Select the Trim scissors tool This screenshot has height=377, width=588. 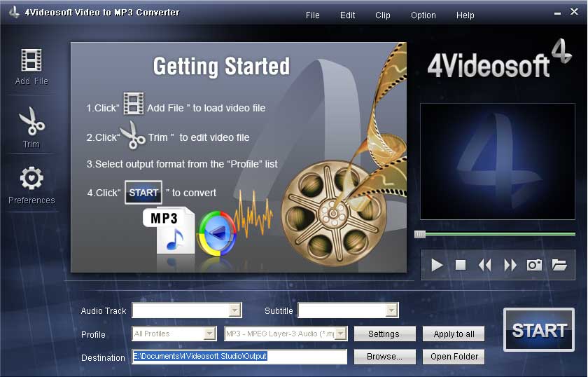pos(31,122)
